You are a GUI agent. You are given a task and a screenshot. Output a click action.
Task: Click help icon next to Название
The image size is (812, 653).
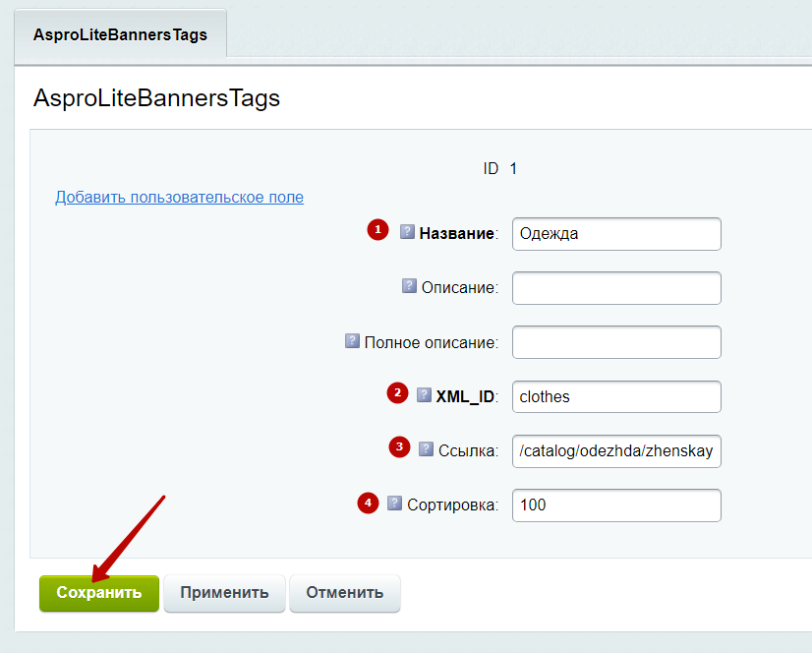(x=407, y=232)
